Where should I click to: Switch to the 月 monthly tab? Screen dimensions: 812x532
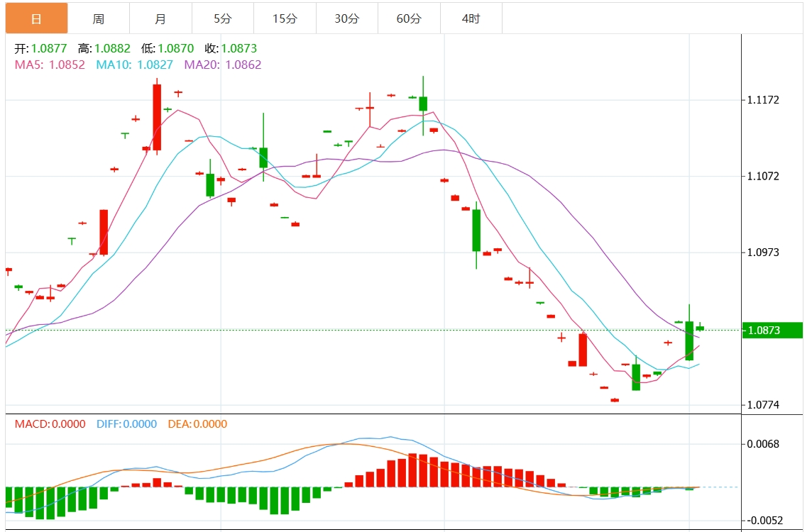(x=160, y=18)
